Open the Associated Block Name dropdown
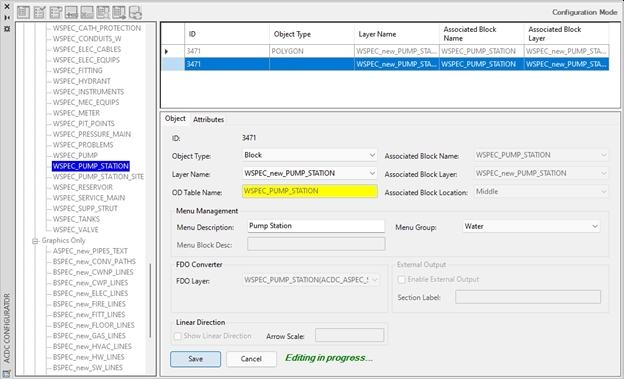Image resolution: width=624 pixels, height=379 pixels. pos(603,155)
